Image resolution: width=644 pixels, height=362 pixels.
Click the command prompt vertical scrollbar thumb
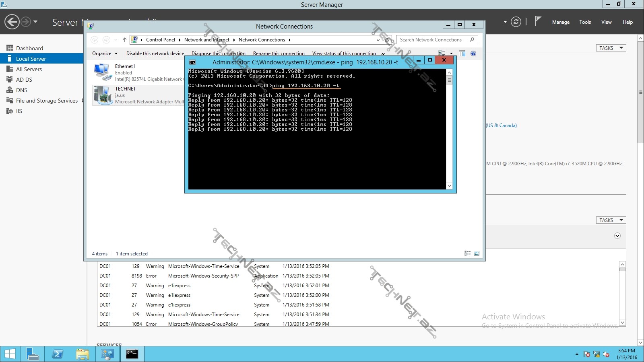pyautogui.click(x=449, y=80)
